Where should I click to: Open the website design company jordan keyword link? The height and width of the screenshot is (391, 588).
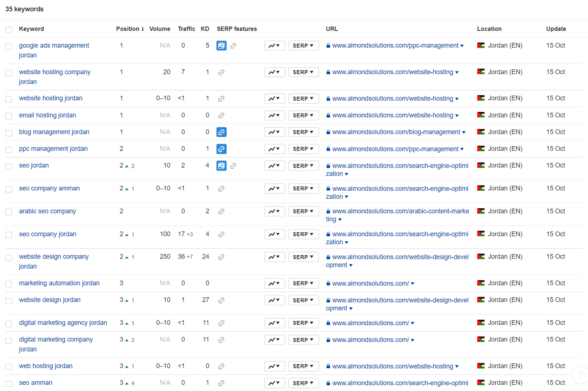[x=54, y=262]
